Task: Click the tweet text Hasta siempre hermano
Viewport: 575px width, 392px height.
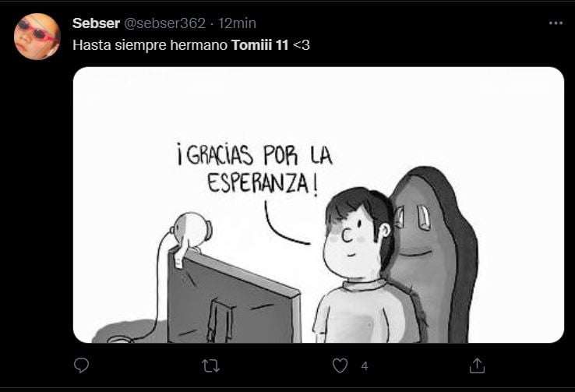Action: click(150, 45)
